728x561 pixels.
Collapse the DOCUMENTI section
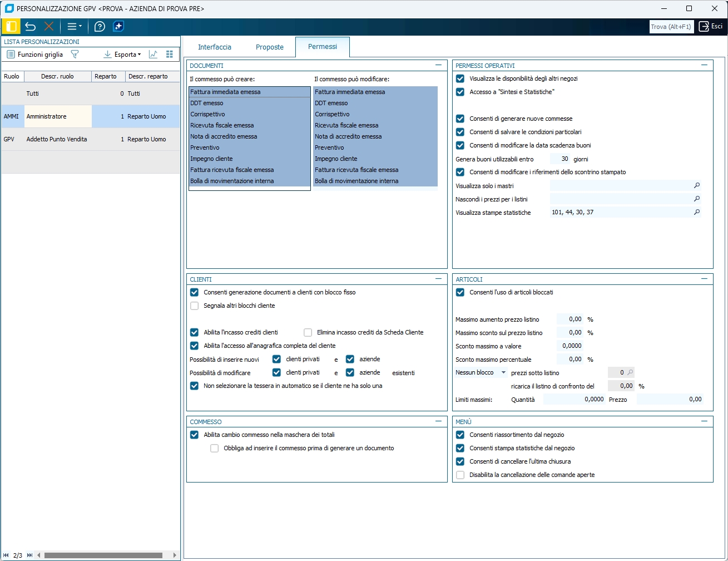[x=438, y=65]
